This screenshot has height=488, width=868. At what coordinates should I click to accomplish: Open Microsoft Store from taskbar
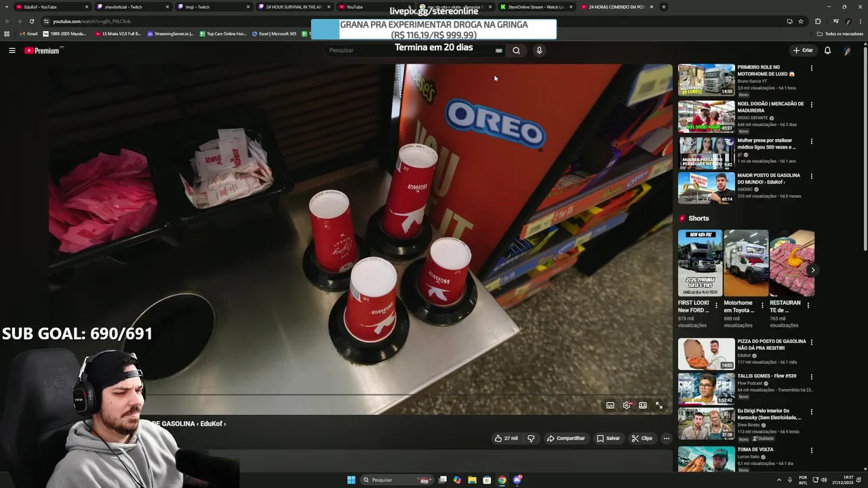pos(487,480)
